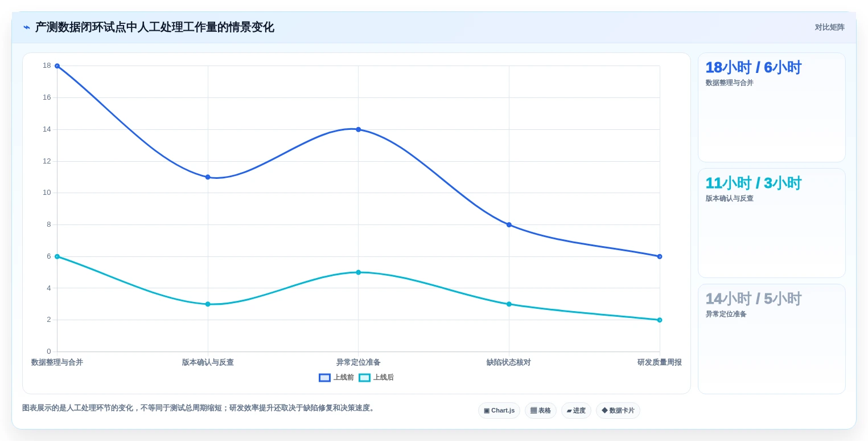Click the 表格 tag
Screen dimensions: 868x441
point(541,411)
